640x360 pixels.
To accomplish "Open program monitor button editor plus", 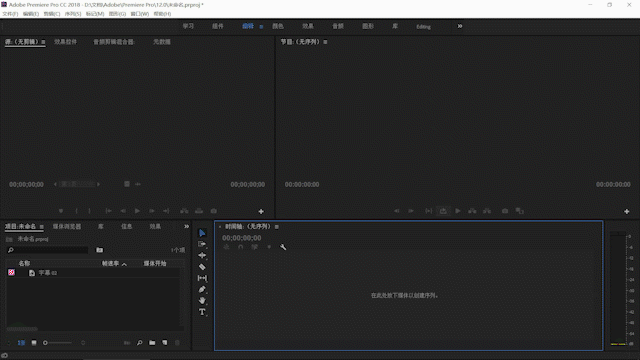I will (627, 211).
